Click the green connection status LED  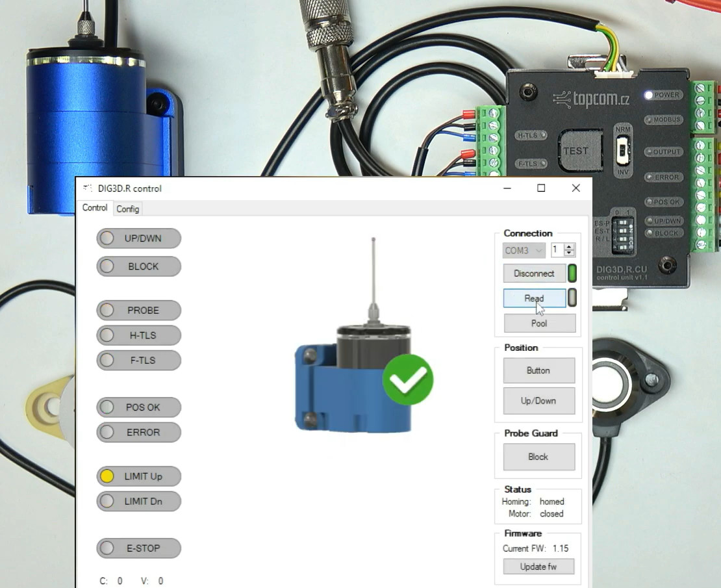point(572,274)
